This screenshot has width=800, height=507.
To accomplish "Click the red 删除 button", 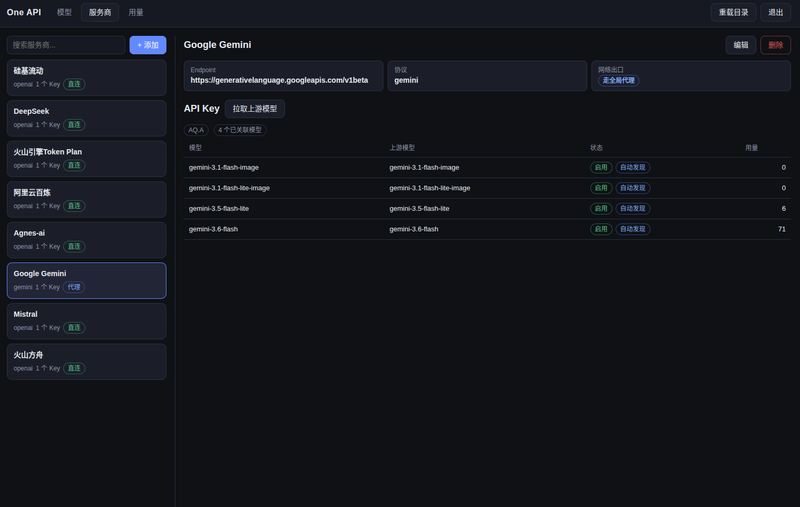I will [776, 45].
